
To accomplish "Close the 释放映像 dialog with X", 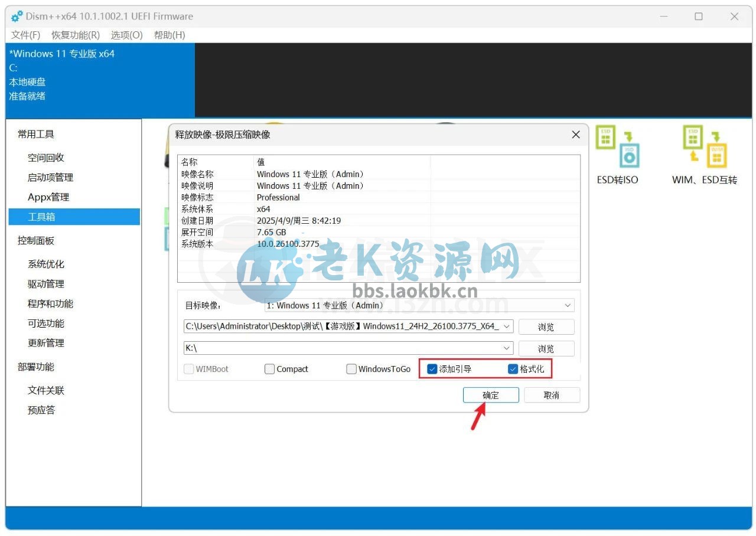I will tap(576, 135).
